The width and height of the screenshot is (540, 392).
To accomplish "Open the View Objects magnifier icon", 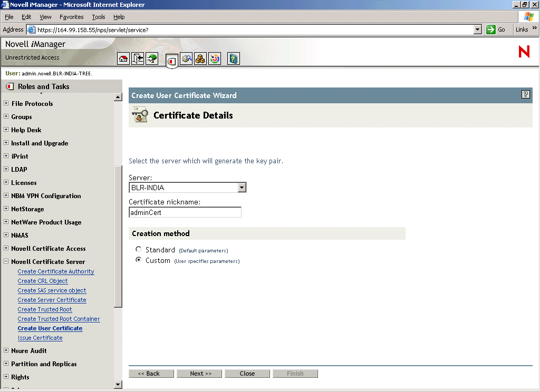I will pos(186,59).
